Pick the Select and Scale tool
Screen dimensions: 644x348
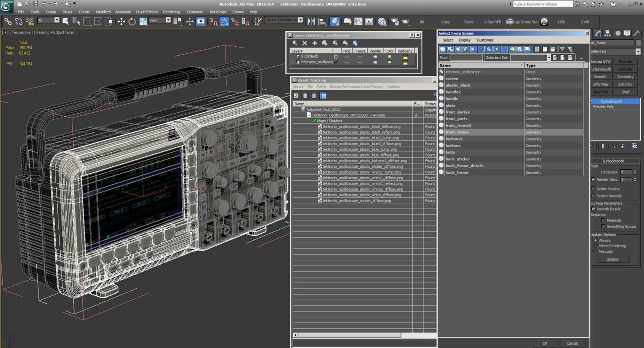pyautogui.click(x=143, y=22)
